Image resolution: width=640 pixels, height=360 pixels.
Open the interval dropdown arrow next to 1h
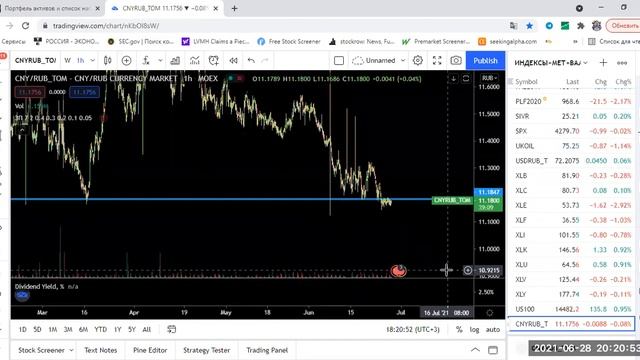[x=93, y=60]
